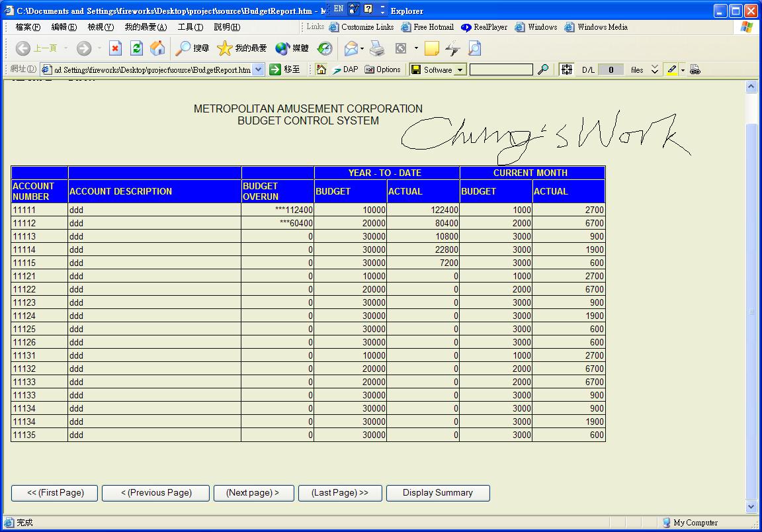Click the yellow note icon
The image size is (762, 532).
(431, 48)
